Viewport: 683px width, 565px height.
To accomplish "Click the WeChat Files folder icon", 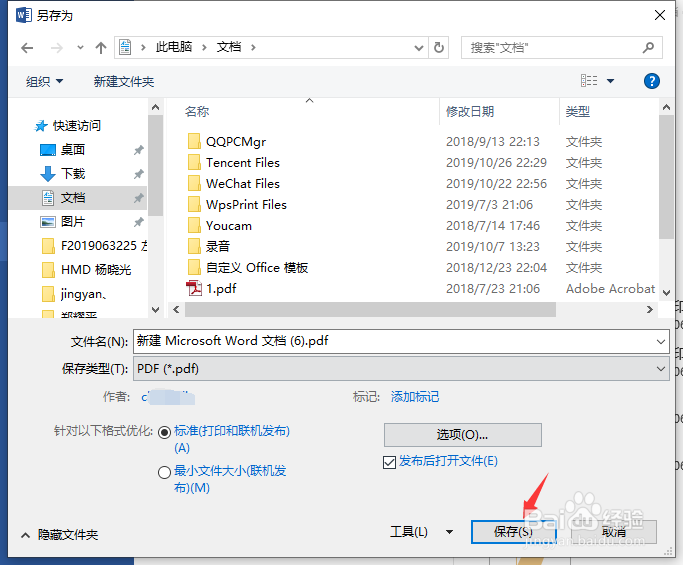I will coord(194,183).
